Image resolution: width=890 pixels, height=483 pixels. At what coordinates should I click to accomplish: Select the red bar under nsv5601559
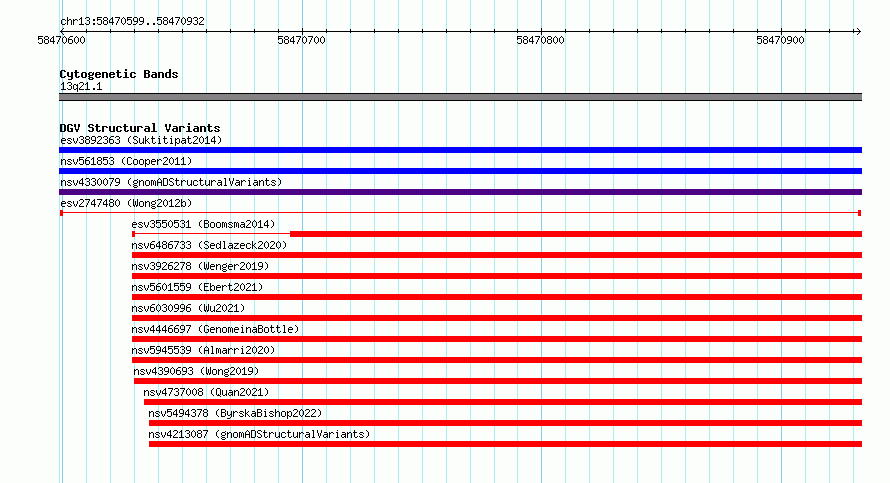pyautogui.click(x=497, y=297)
